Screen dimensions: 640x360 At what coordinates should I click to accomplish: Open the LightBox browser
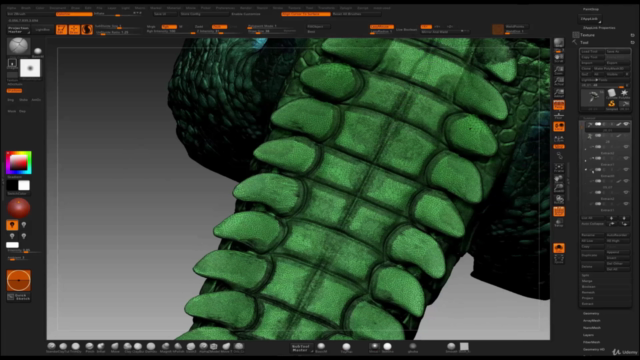coord(42,30)
